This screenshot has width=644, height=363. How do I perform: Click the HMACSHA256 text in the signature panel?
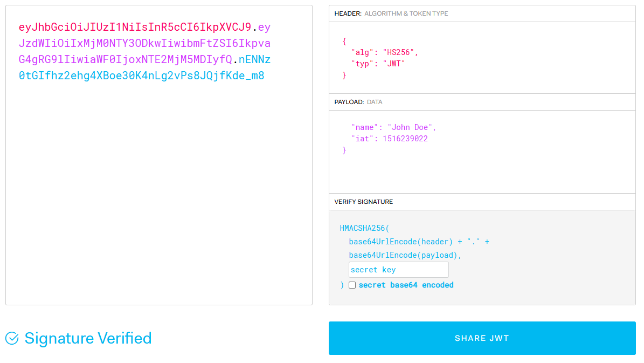(365, 228)
